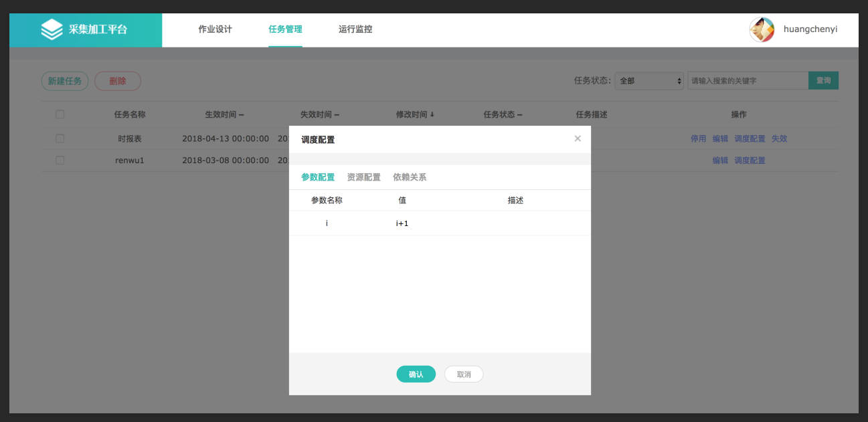Viewport: 868px width, 422px height.
Task: Toggle the select-all tasks checkbox
Action: coord(60,114)
